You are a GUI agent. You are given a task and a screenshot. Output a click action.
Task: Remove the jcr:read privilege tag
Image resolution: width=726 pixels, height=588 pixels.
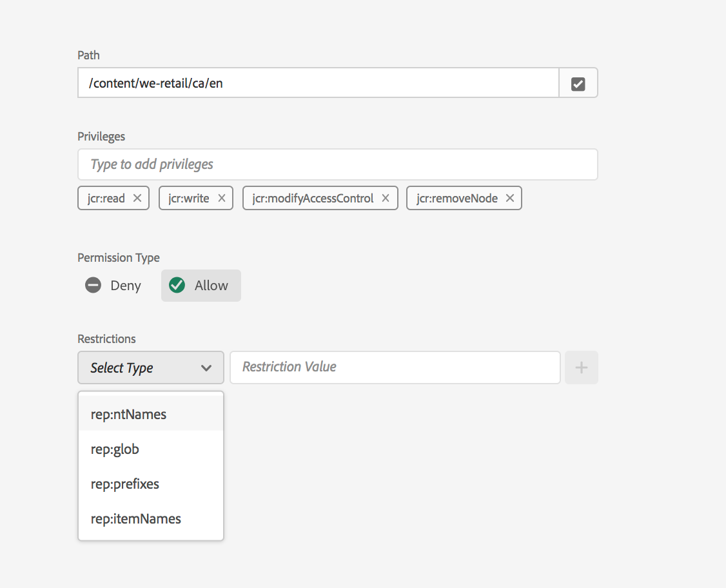pyautogui.click(x=137, y=199)
